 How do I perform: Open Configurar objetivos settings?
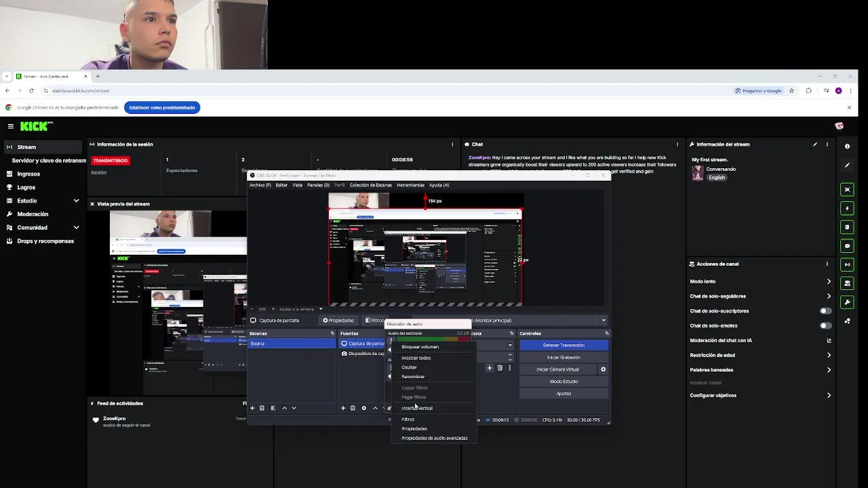829,395
